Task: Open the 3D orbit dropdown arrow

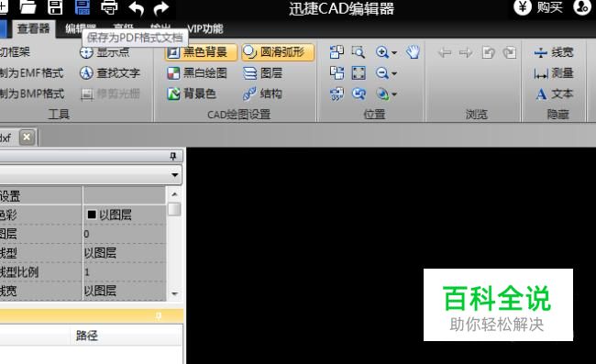Action: coord(394,94)
